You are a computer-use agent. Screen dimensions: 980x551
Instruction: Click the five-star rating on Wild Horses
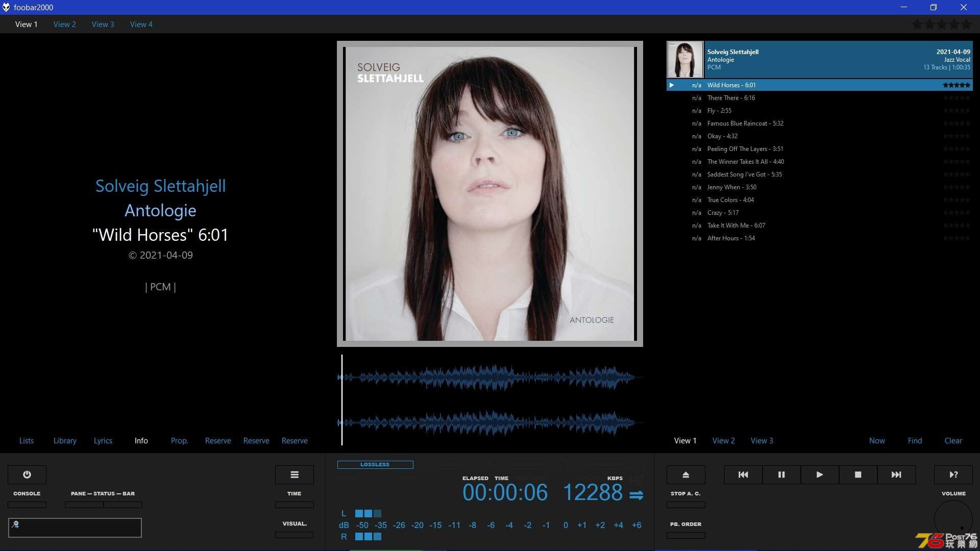957,85
